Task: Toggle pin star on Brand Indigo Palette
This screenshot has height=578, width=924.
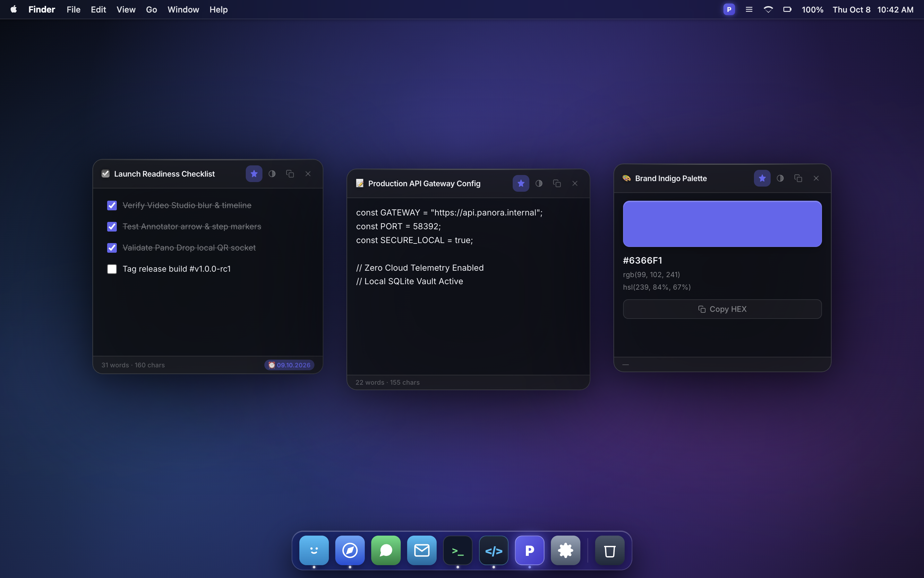Action: click(762, 179)
